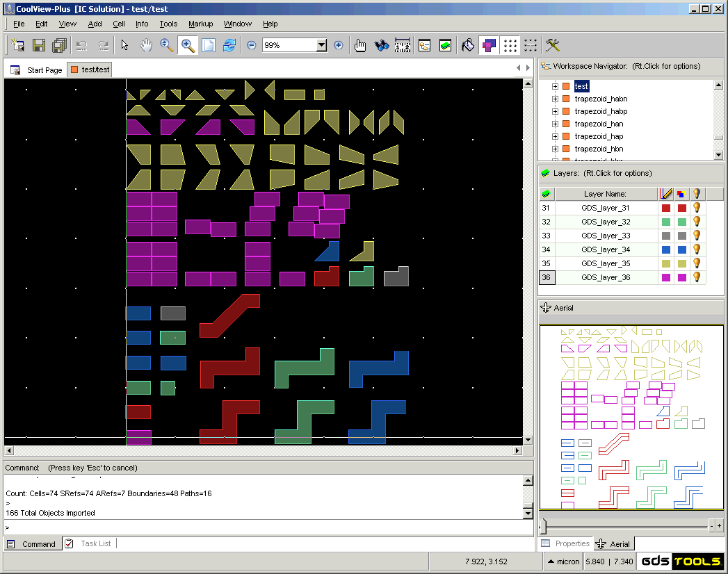The height and width of the screenshot is (574, 728).
Task: Click the paint bucket fill icon
Action: [468, 45]
